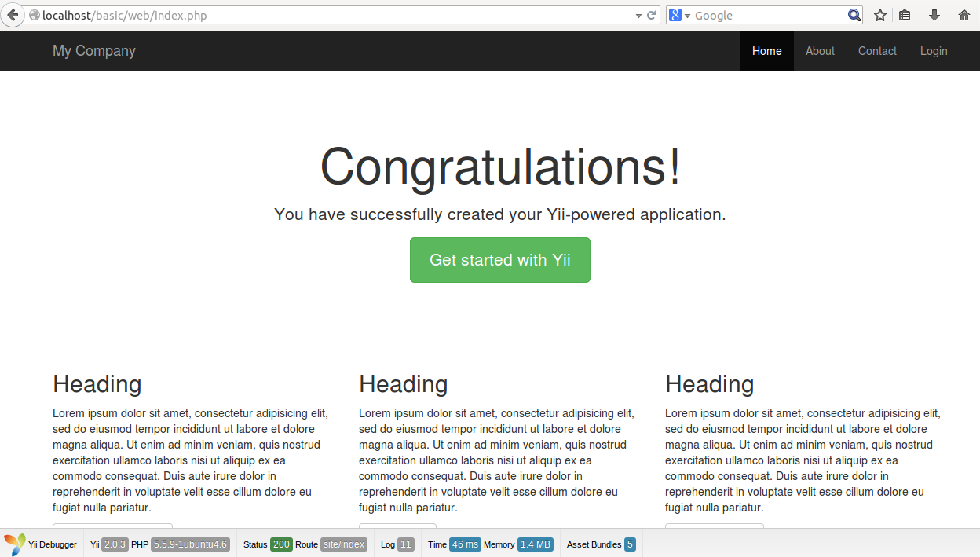Open the URL bar history dropdown

637,14
